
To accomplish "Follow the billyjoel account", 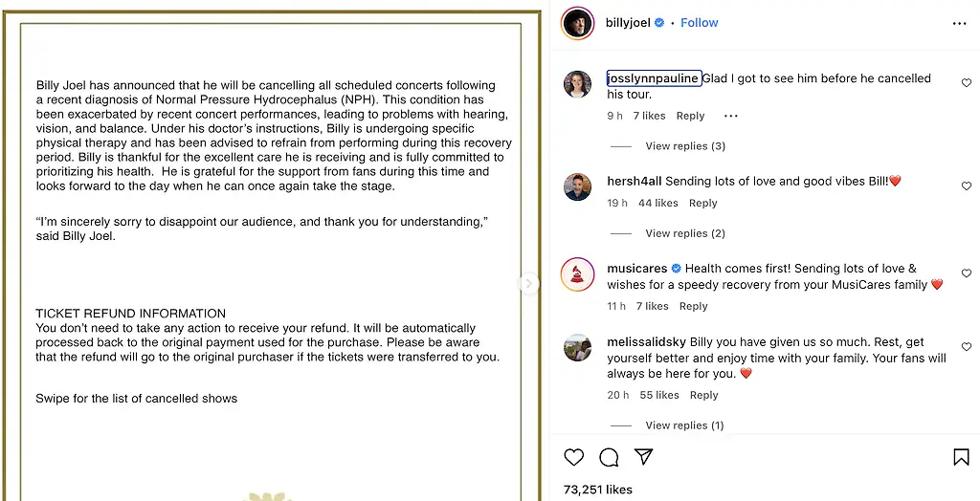I will (x=699, y=23).
